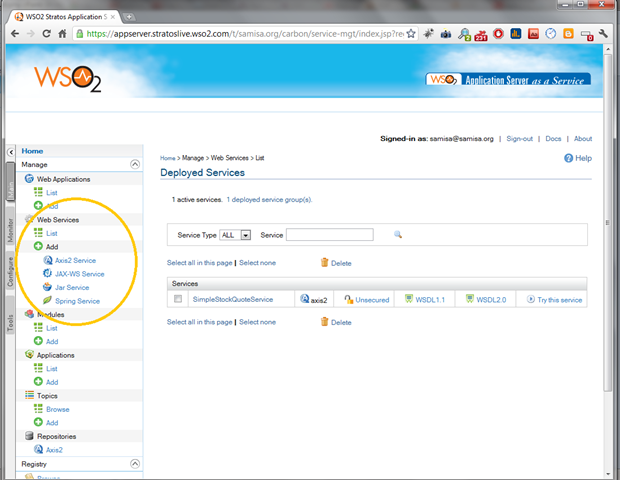620x480 pixels.
Task: Tick the SimpleStockQuoteService checkbox
Action: point(178,299)
